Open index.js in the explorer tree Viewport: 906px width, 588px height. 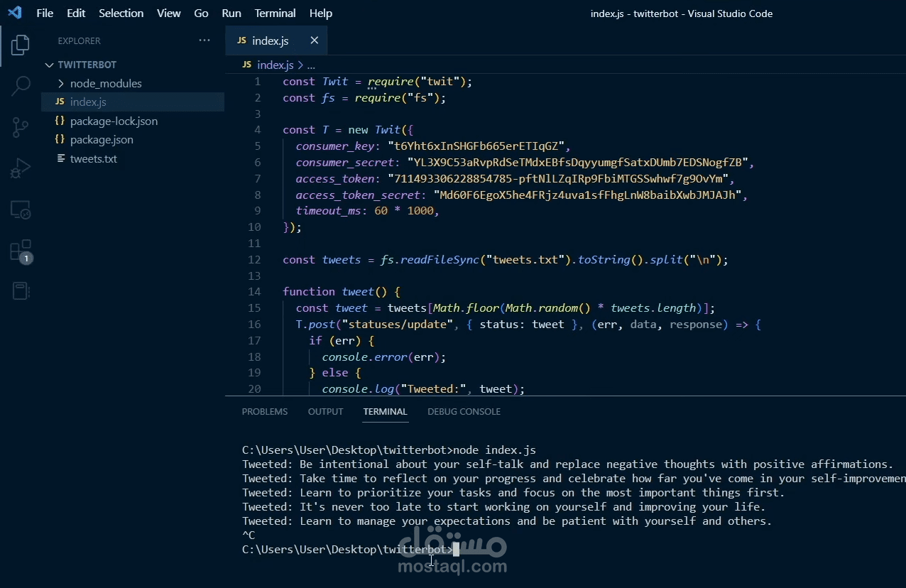coord(133,102)
